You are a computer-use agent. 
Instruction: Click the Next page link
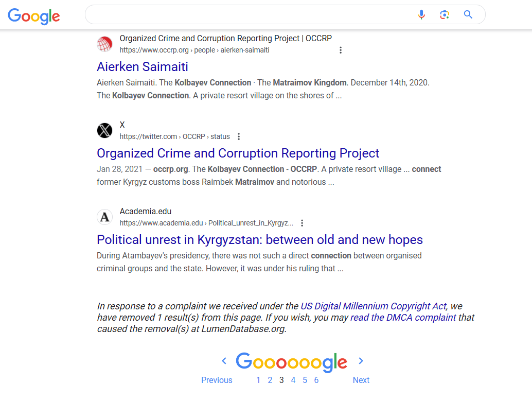point(361,380)
